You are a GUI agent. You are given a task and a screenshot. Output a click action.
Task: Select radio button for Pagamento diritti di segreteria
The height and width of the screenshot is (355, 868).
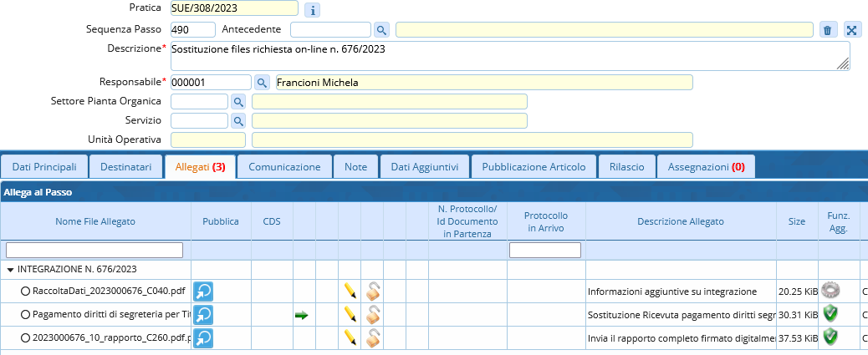click(x=25, y=314)
